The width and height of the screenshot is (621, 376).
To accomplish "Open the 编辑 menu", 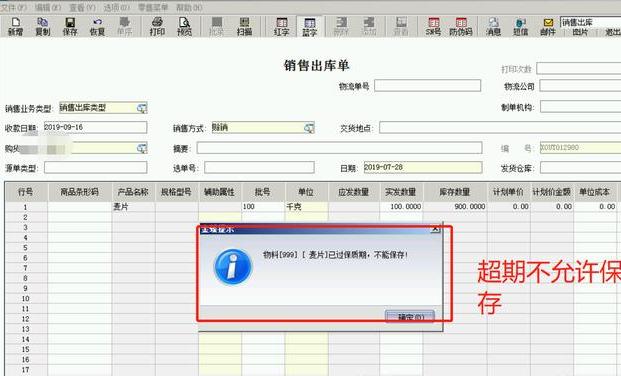I will 48,7.
